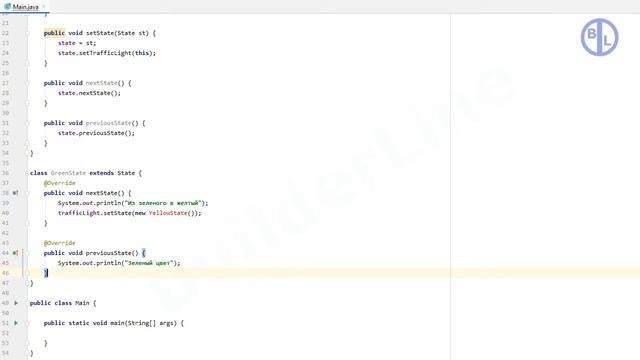The height and width of the screenshot is (360, 640).
Task: Click "state.previousState();" on line 32
Action: pyautogui.click(x=96, y=133)
